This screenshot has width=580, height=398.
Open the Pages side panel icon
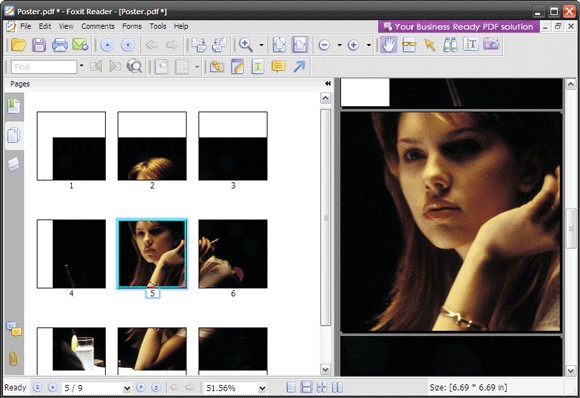14,135
